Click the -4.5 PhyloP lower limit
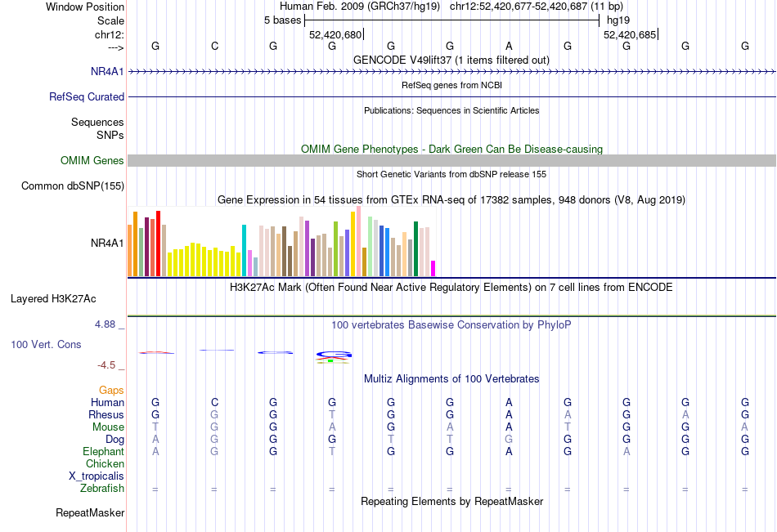Screen dimensions: 777x532 coord(106,365)
